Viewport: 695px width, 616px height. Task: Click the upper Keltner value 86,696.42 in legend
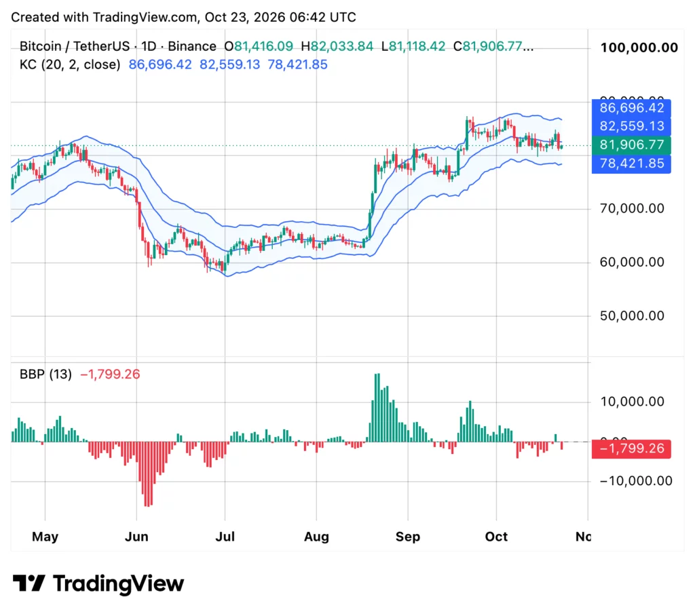pyautogui.click(x=160, y=64)
